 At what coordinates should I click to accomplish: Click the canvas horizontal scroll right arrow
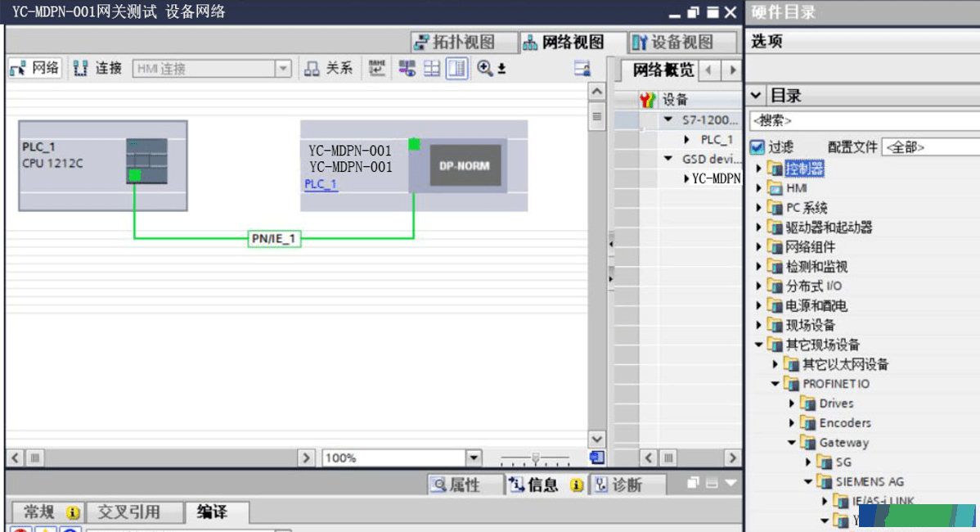tap(306, 458)
